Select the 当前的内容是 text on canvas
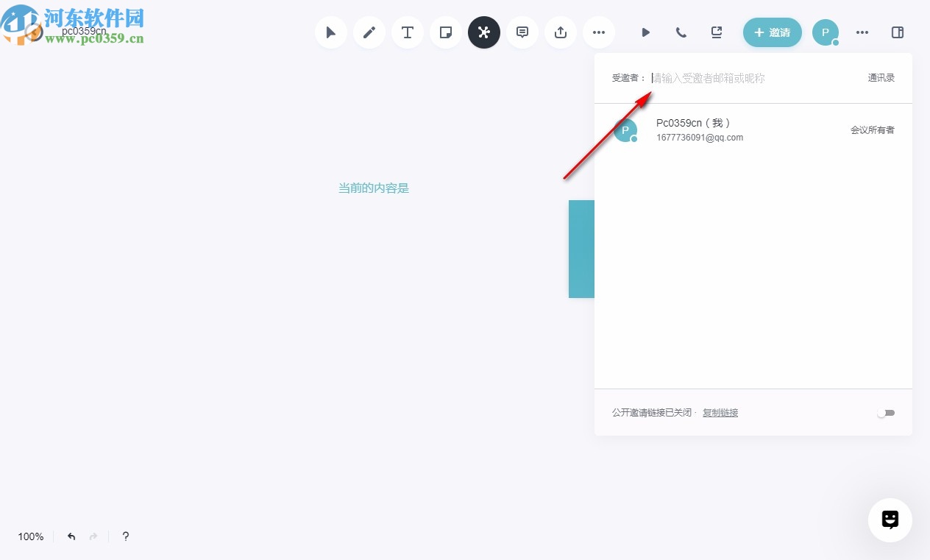The image size is (930, 560). tap(374, 188)
